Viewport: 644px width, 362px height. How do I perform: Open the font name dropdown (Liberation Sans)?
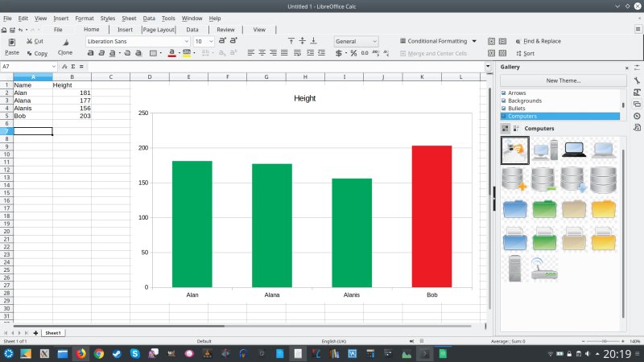(186, 41)
